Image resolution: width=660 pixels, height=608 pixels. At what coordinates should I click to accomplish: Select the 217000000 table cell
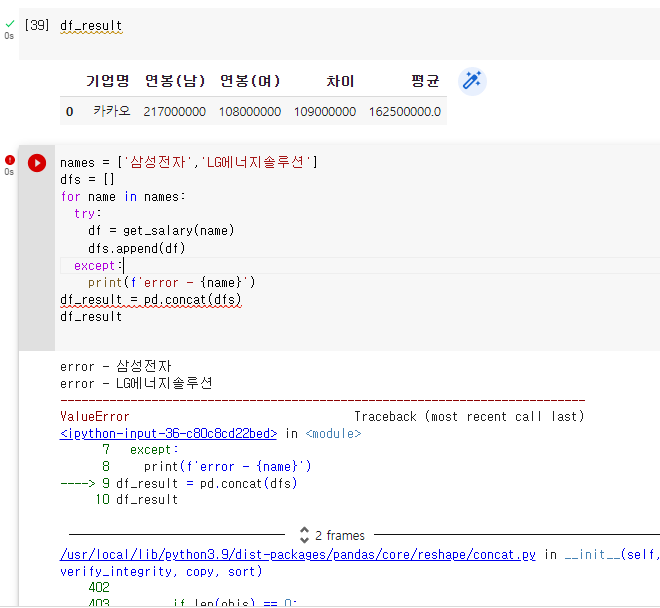tap(174, 112)
